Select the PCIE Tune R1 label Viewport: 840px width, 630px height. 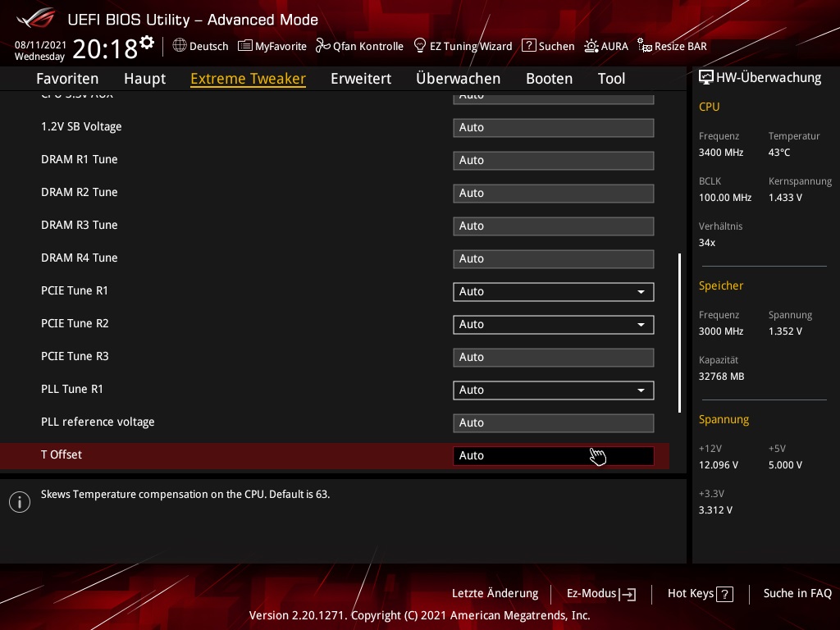click(75, 291)
